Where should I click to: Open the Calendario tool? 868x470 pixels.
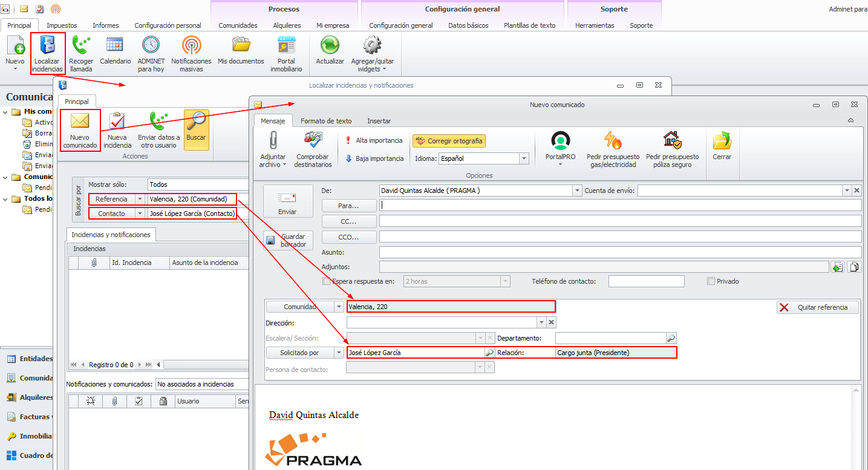coord(115,46)
